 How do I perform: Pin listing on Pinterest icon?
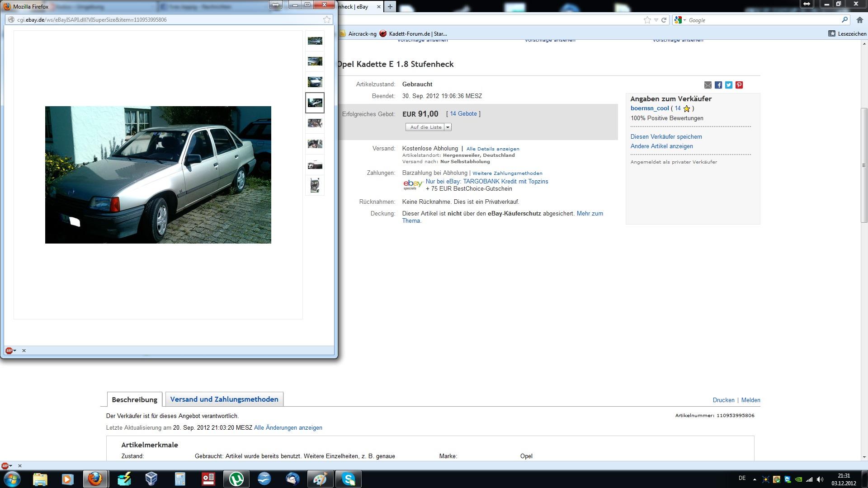pos(739,85)
